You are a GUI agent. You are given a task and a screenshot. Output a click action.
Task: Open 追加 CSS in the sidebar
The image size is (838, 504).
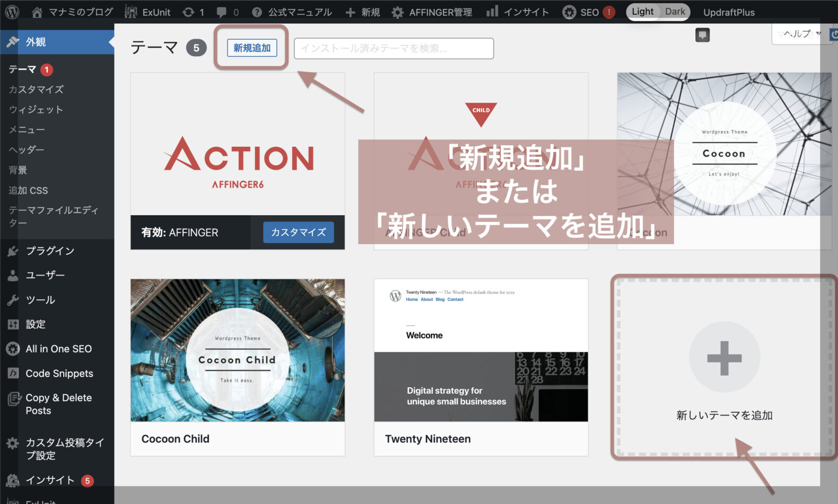[28, 190]
